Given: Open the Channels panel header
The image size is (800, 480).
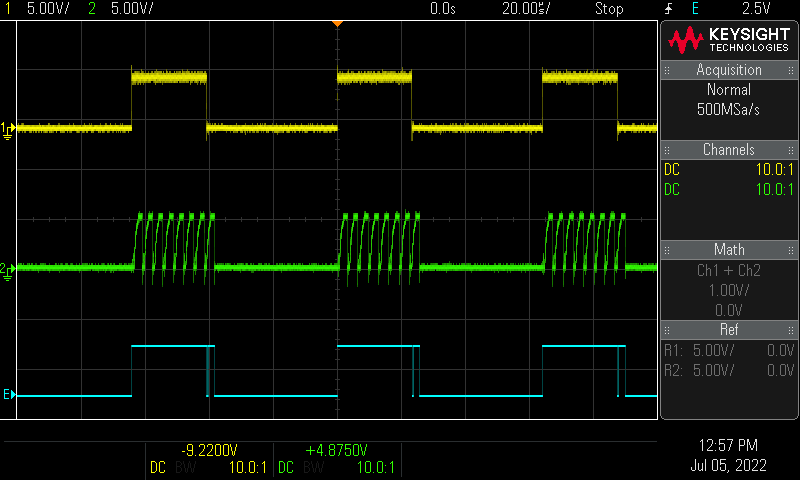Looking at the screenshot, I should coord(729,149).
